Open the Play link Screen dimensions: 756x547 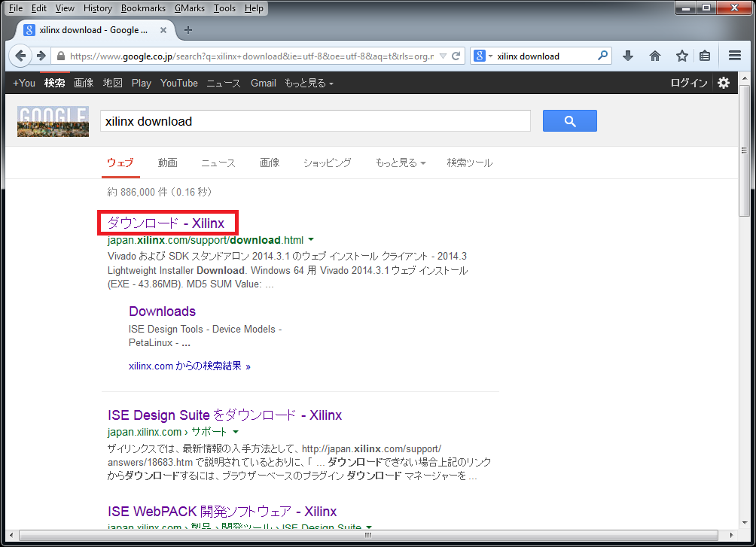[x=142, y=84]
